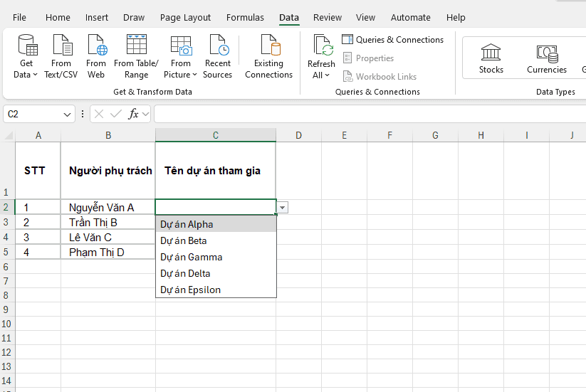Convert to Stocks data type
This screenshot has width=586, height=392.
[491, 58]
